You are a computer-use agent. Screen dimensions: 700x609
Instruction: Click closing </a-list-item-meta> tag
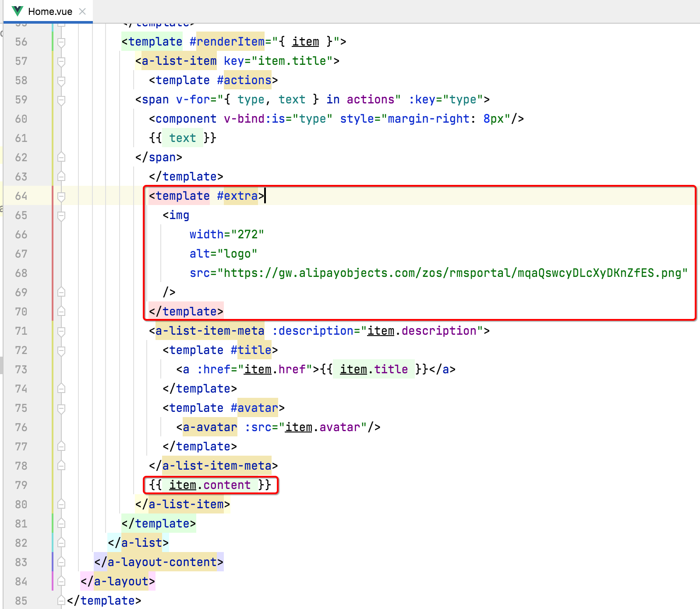pyautogui.click(x=213, y=466)
